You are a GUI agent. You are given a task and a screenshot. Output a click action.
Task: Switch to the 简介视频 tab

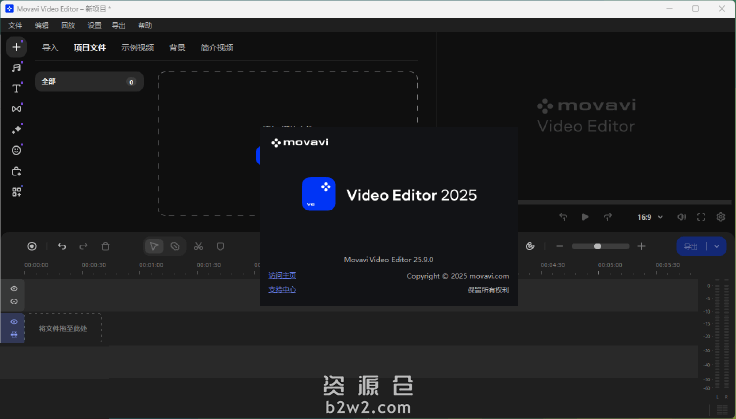coord(217,47)
